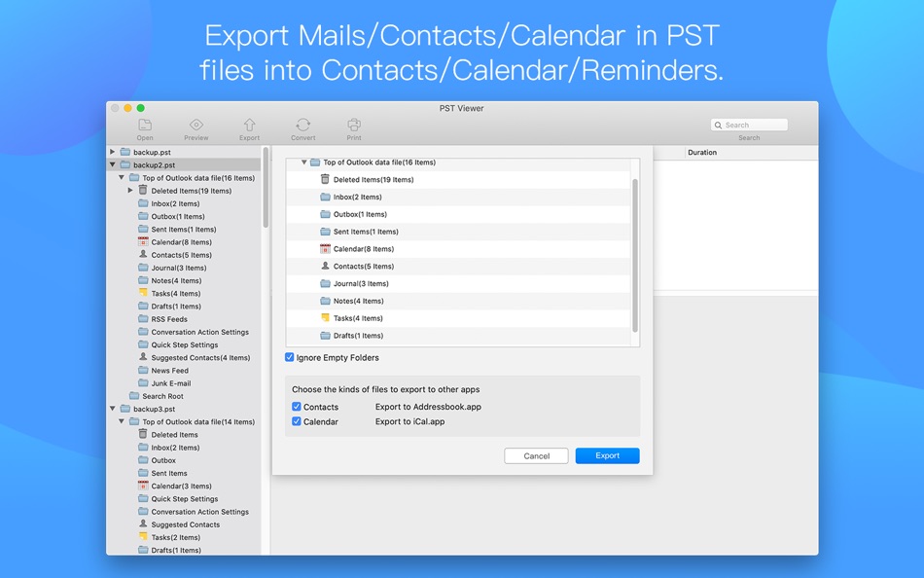The height and width of the screenshot is (578, 924).
Task: Click Tasks(4 Items) note icon in dialog
Action: point(325,317)
